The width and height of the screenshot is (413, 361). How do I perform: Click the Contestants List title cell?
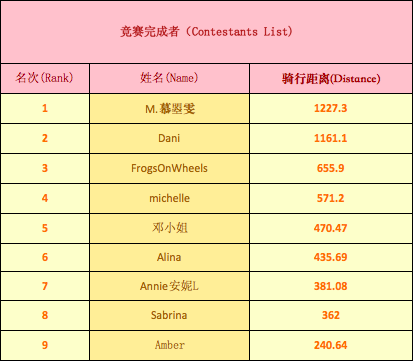(206, 32)
